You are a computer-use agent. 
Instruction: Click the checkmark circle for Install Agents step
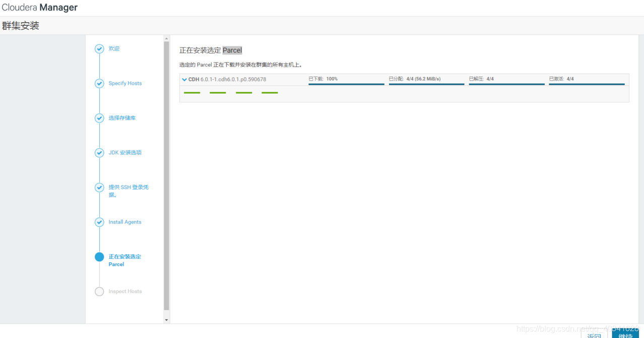coord(99,222)
